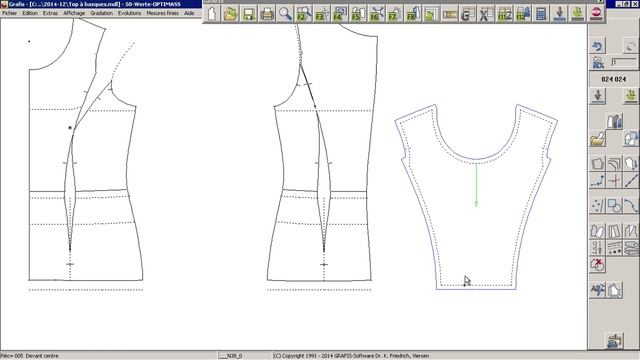
Task: Click the green stack toolbar icon
Action: coord(577,14)
